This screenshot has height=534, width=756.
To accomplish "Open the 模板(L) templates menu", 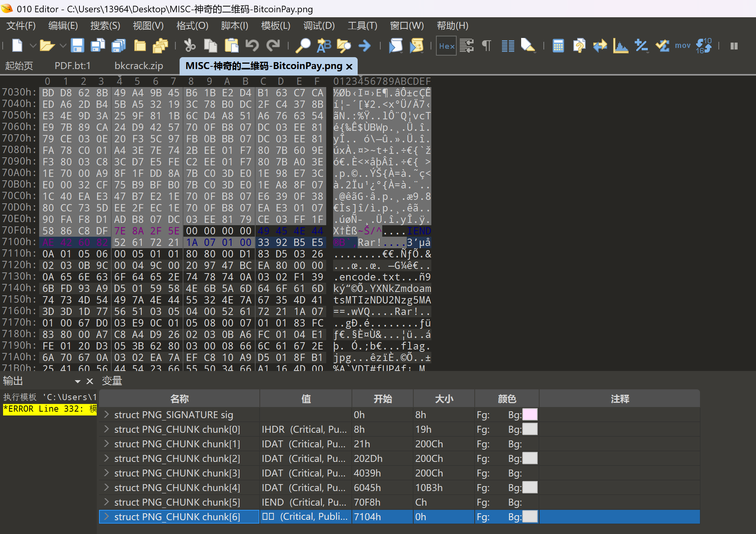I will (275, 26).
